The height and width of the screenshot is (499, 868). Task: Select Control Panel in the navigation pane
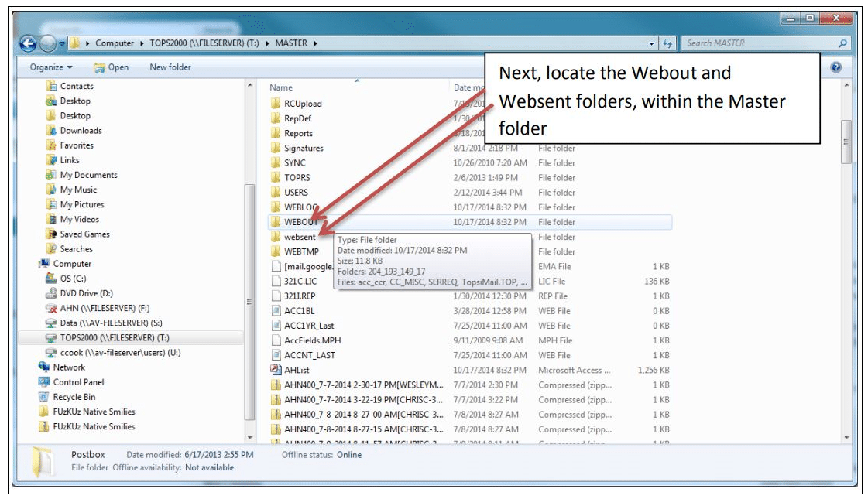pos(79,382)
